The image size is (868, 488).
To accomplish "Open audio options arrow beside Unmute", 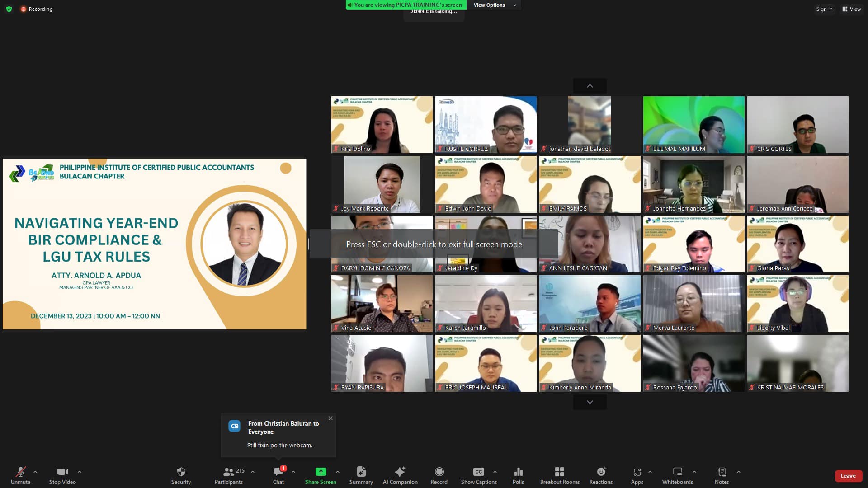I will click(x=35, y=472).
